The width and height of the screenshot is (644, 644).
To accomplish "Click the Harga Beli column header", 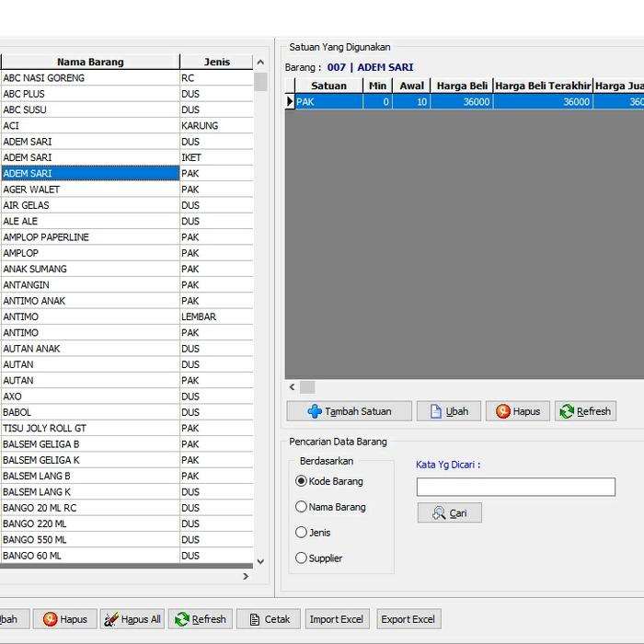I will (x=462, y=86).
